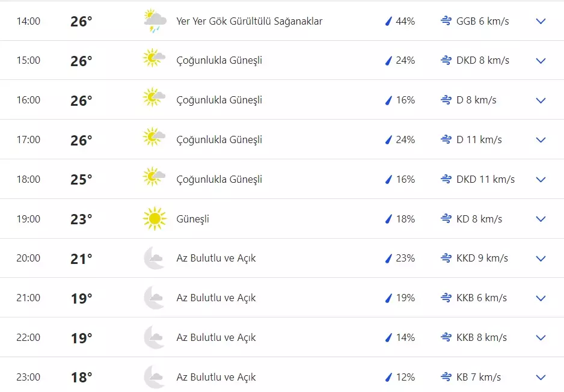Select the 21:00 time label
The width and height of the screenshot is (564, 392).
[x=27, y=298]
